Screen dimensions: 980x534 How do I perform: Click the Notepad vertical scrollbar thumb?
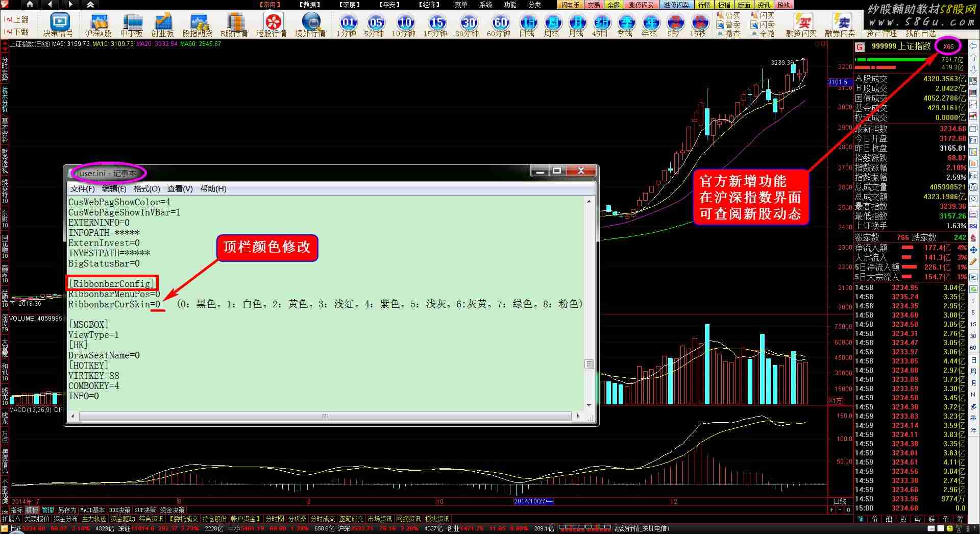click(589, 364)
